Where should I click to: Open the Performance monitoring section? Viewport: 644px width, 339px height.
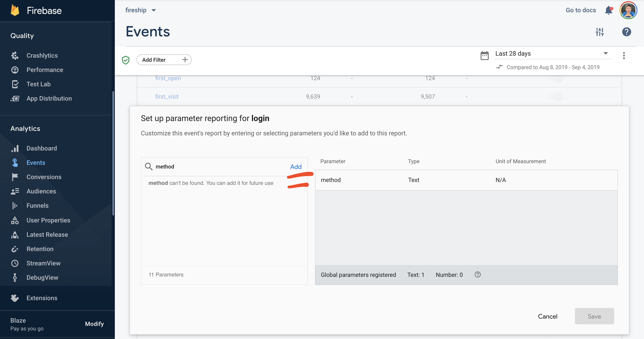click(x=45, y=70)
